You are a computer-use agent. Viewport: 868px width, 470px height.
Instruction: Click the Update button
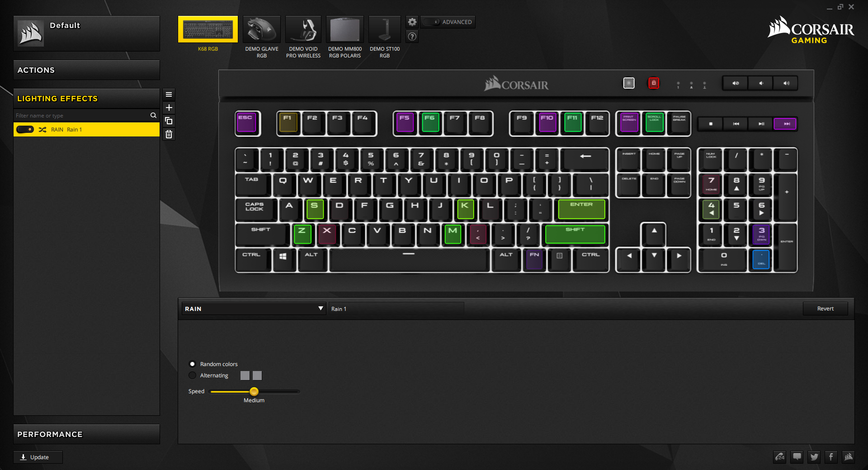[38, 457]
